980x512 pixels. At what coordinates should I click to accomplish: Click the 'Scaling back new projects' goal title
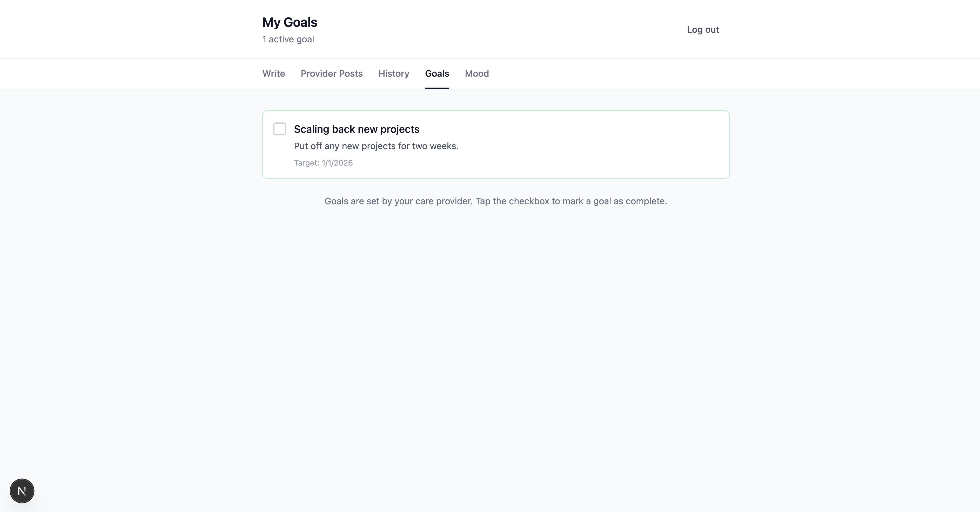[x=357, y=129]
